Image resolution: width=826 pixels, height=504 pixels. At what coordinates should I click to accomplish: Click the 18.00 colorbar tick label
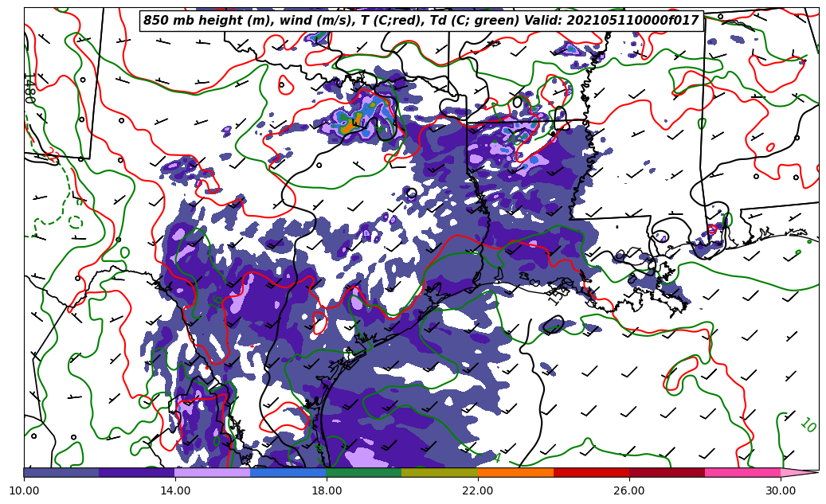(327, 490)
